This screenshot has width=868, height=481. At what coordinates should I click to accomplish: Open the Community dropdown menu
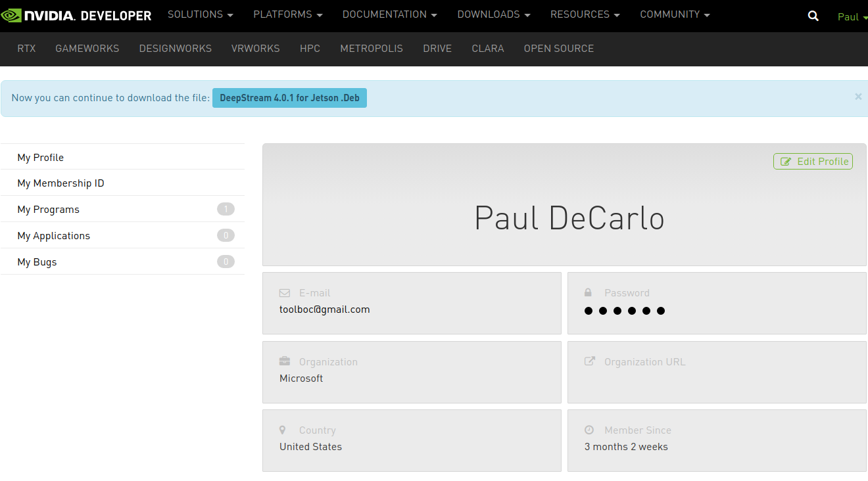pyautogui.click(x=675, y=14)
